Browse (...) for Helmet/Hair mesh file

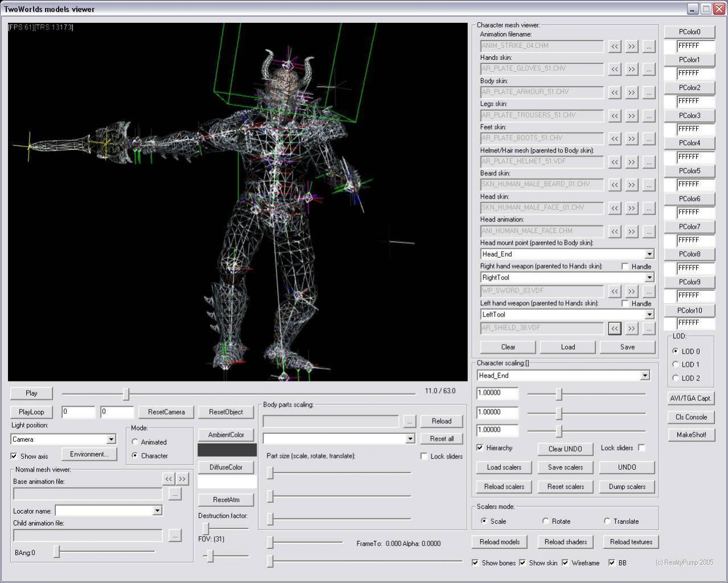pyautogui.click(x=648, y=162)
